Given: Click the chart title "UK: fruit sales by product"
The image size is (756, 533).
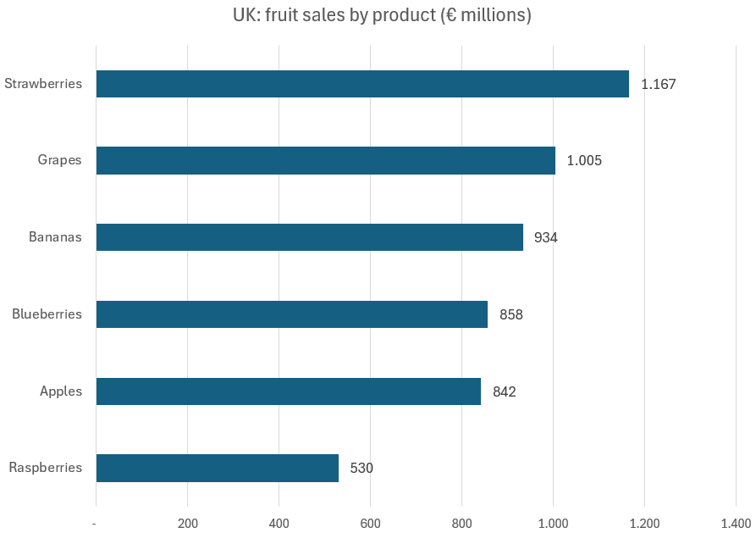Looking at the screenshot, I should click(382, 16).
